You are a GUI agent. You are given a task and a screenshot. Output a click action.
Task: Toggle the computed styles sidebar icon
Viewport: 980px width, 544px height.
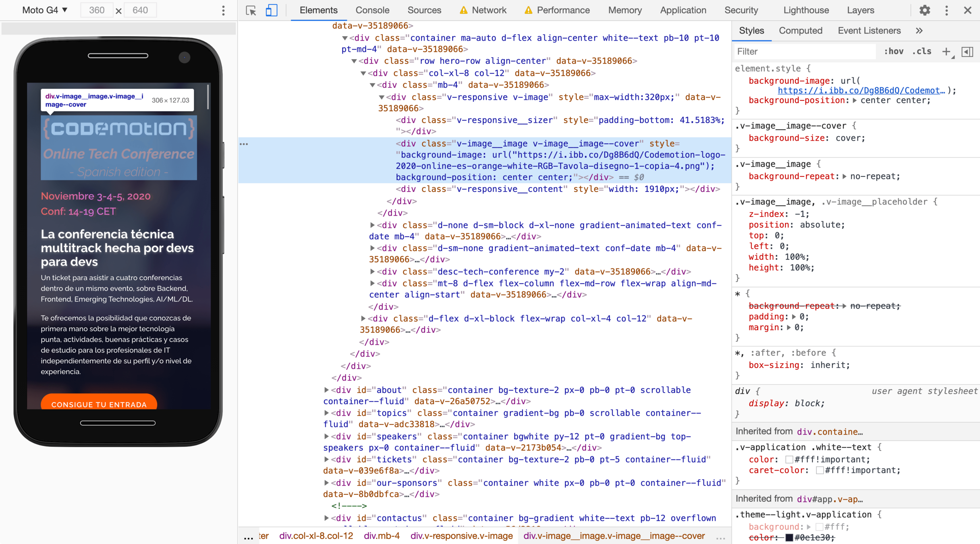(968, 52)
